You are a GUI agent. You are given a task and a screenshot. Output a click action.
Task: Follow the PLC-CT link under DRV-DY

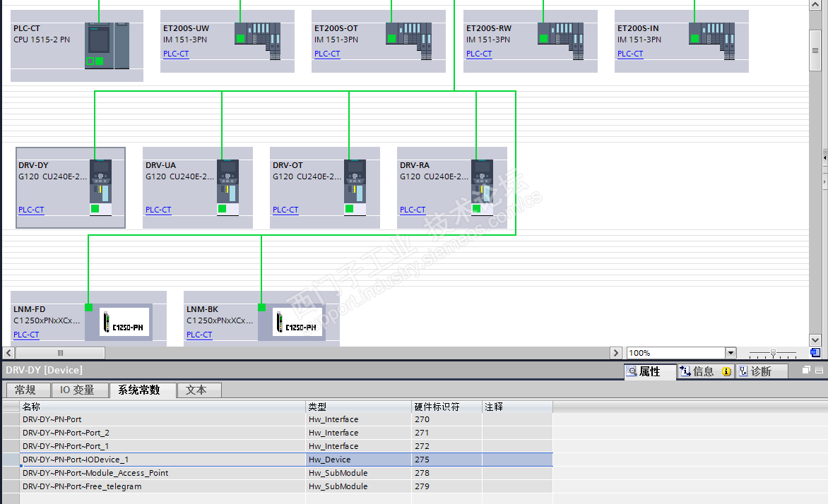31,210
